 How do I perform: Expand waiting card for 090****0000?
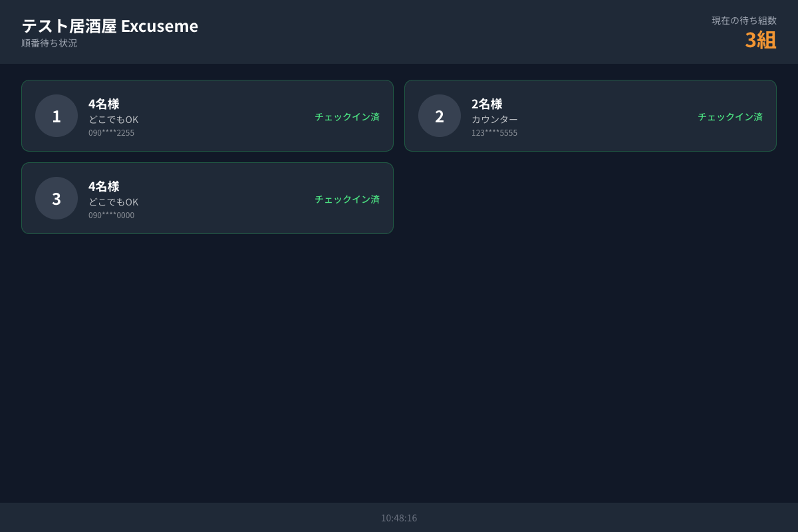coord(207,198)
